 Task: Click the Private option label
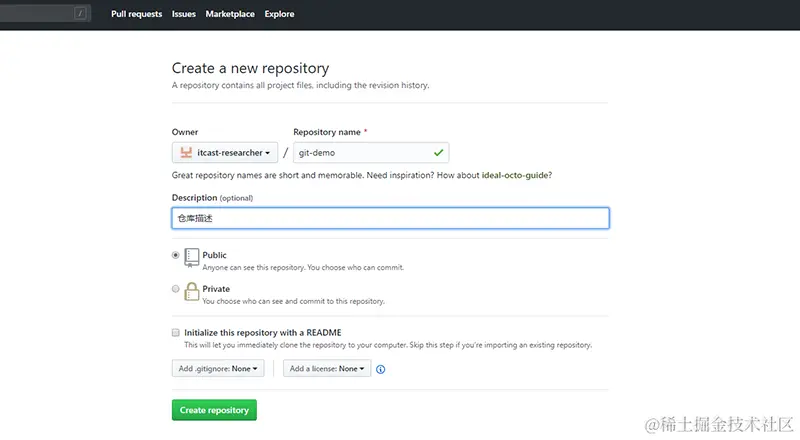216,288
